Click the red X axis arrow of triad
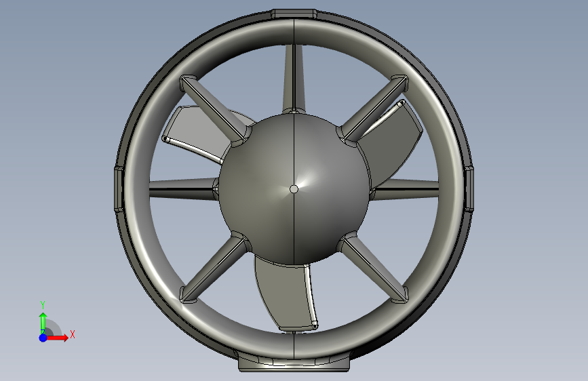The image size is (588, 381). pyautogui.click(x=56, y=338)
